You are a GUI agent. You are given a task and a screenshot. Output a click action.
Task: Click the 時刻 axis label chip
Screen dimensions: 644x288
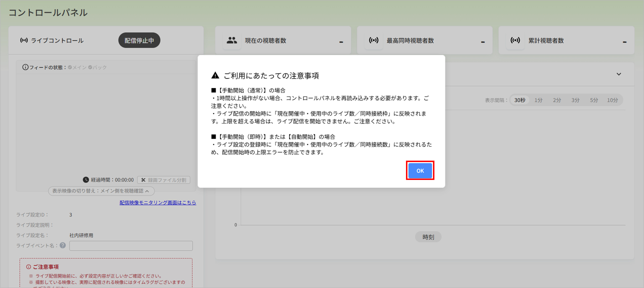pyautogui.click(x=428, y=237)
